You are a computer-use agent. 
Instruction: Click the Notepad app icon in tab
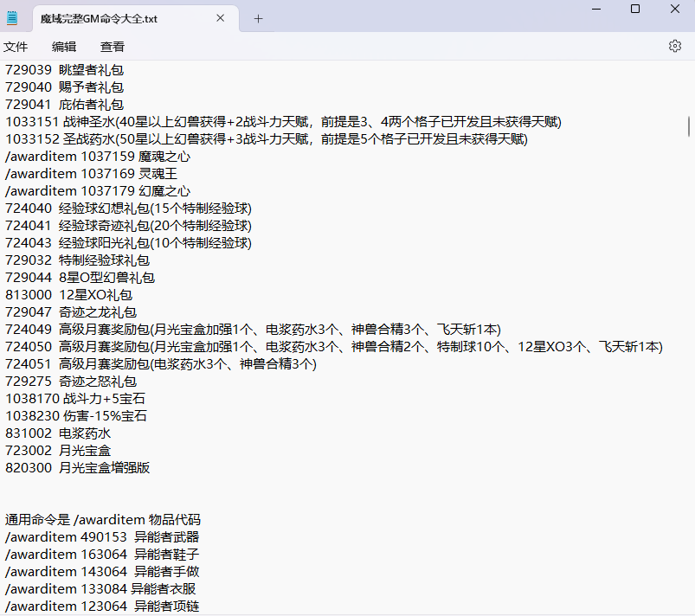pyautogui.click(x=13, y=18)
